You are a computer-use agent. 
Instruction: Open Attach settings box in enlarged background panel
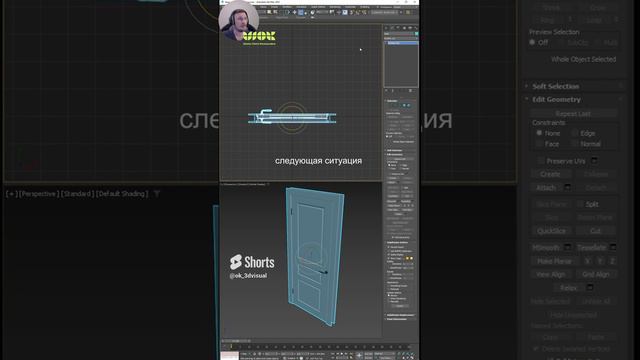[x=567, y=187]
